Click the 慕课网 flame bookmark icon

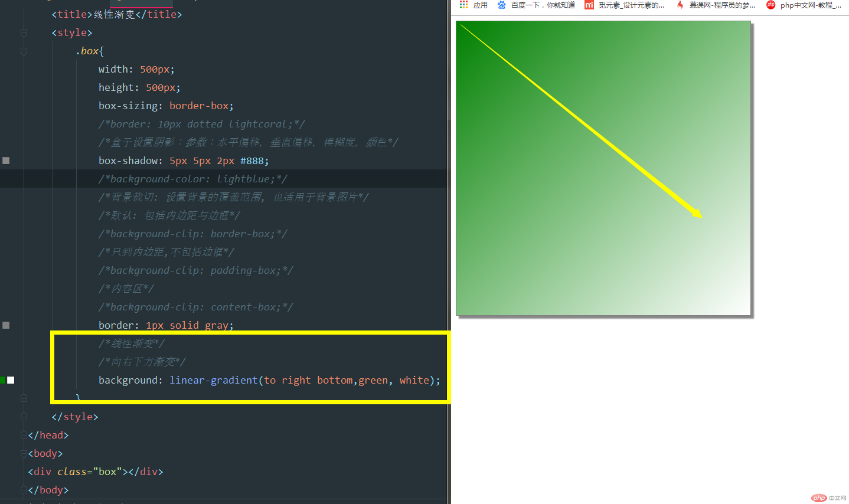(x=680, y=5)
